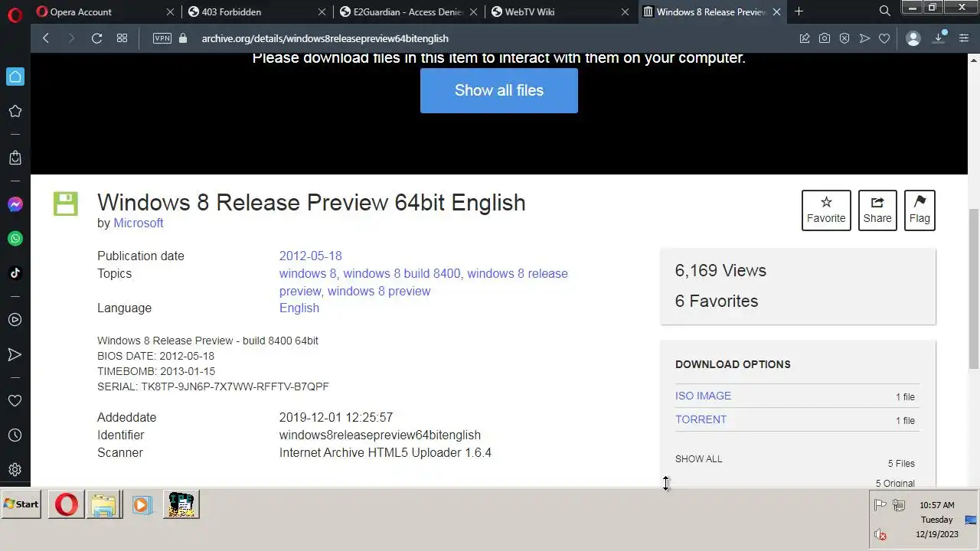Image resolution: width=980 pixels, height=551 pixels.
Task: Add page to bookmarks heart
Action: point(884,38)
